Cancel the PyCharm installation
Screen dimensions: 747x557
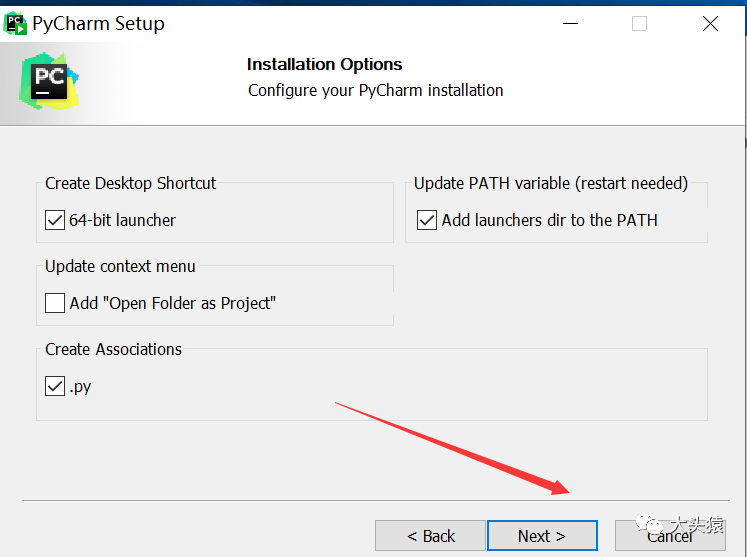click(x=670, y=536)
